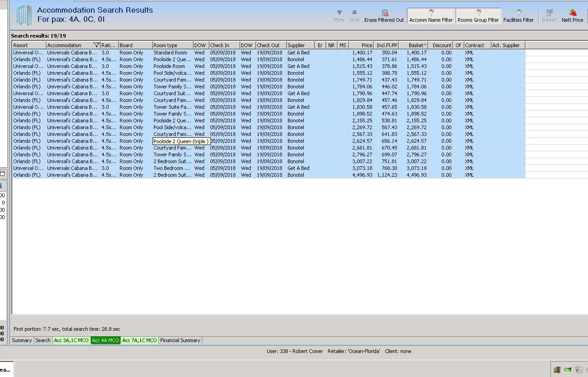The image size is (588, 377).
Task: Click the network connection computer tray icon
Action: [x=578, y=370]
